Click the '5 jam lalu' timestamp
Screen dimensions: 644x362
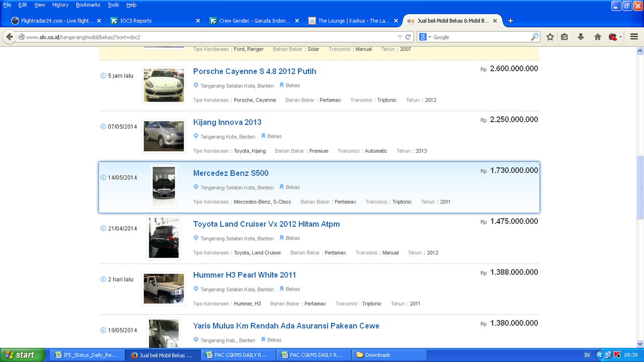(x=121, y=76)
